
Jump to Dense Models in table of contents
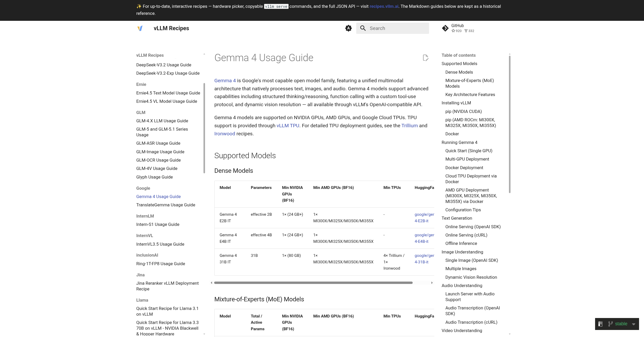(459, 72)
